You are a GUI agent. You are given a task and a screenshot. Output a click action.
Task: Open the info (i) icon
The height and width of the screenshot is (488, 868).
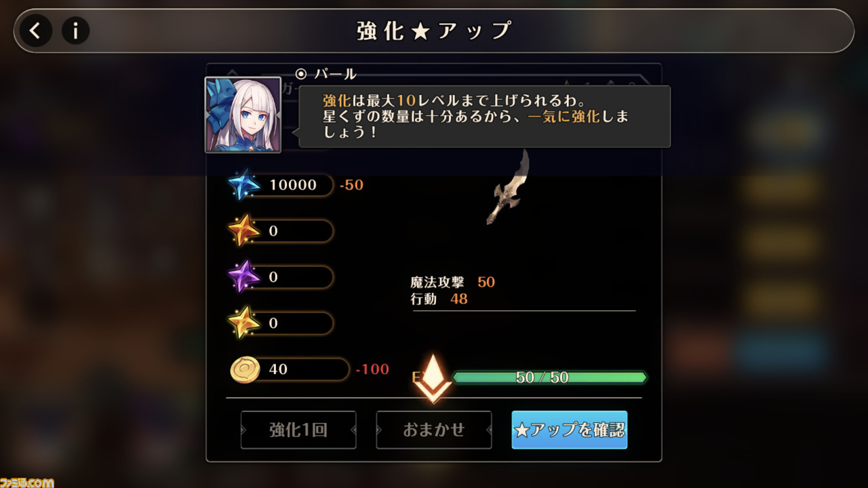tap(76, 30)
